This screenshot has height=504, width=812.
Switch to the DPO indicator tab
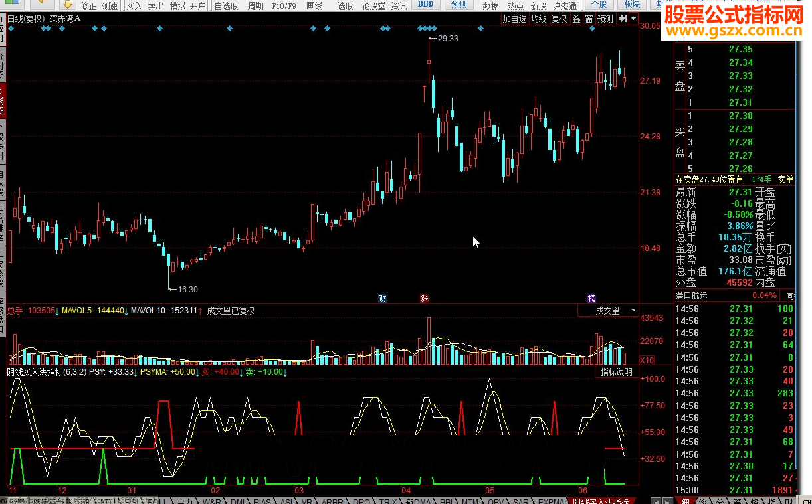tap(361, 501)
